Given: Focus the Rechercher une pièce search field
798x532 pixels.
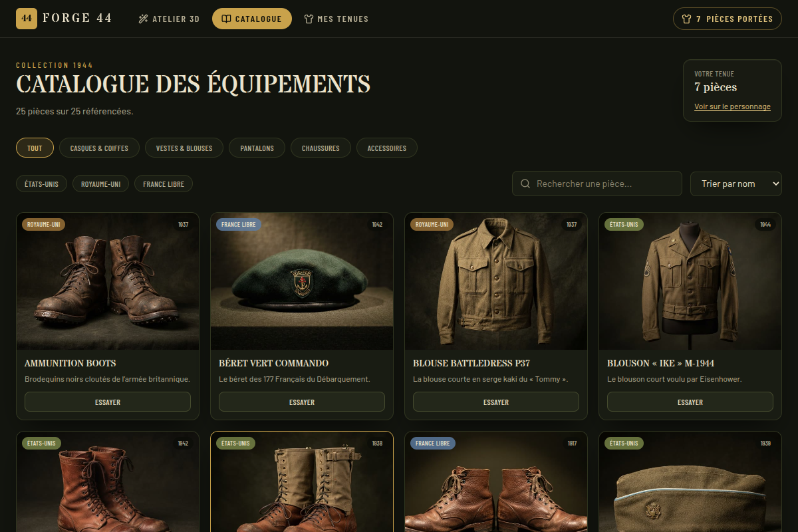Looking at the screenshot, I should 597,184.
